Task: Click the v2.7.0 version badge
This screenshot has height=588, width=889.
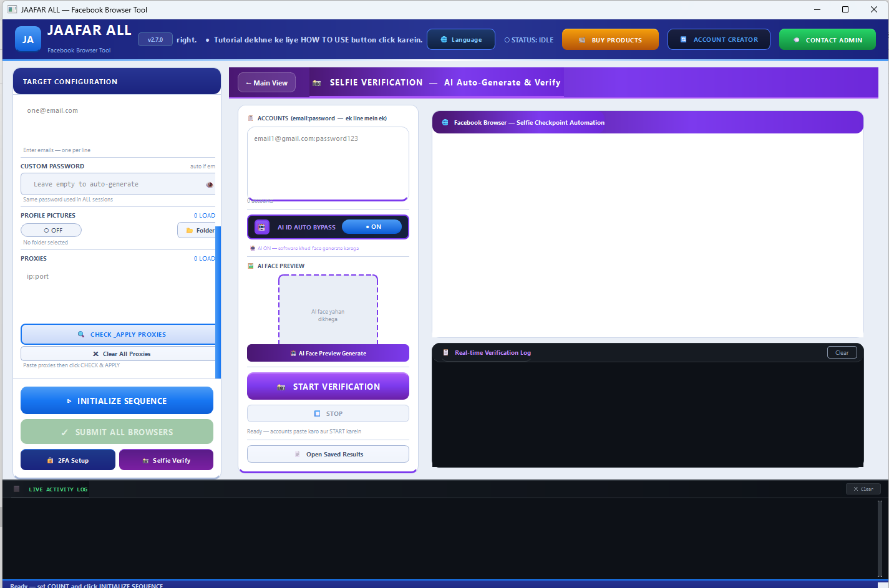Action: [155, 39]
